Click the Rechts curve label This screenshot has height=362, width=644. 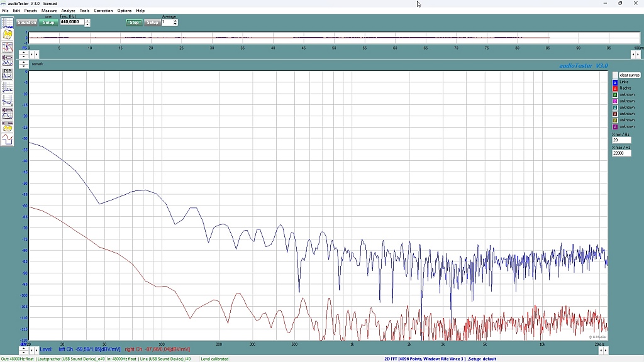[x=626, y=88]
